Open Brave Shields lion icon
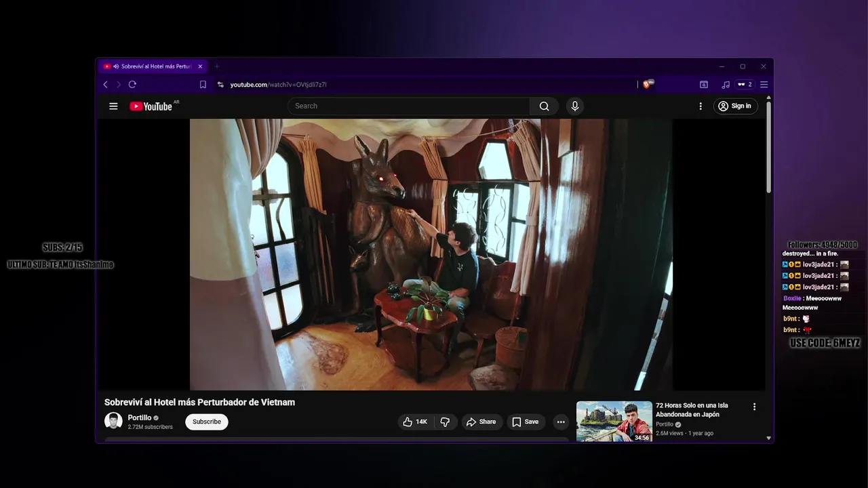The image size is (868, 488). coord(648,85)
